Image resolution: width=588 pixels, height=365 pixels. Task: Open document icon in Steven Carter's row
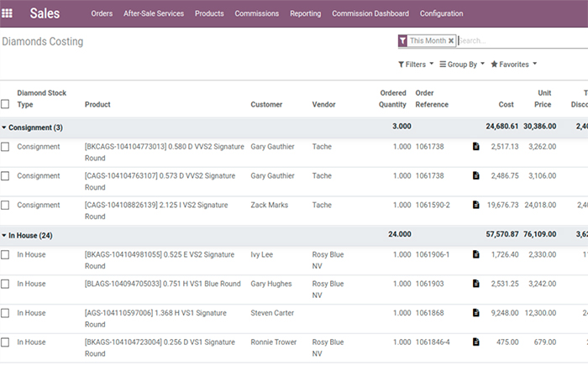[x=476, y=313]
